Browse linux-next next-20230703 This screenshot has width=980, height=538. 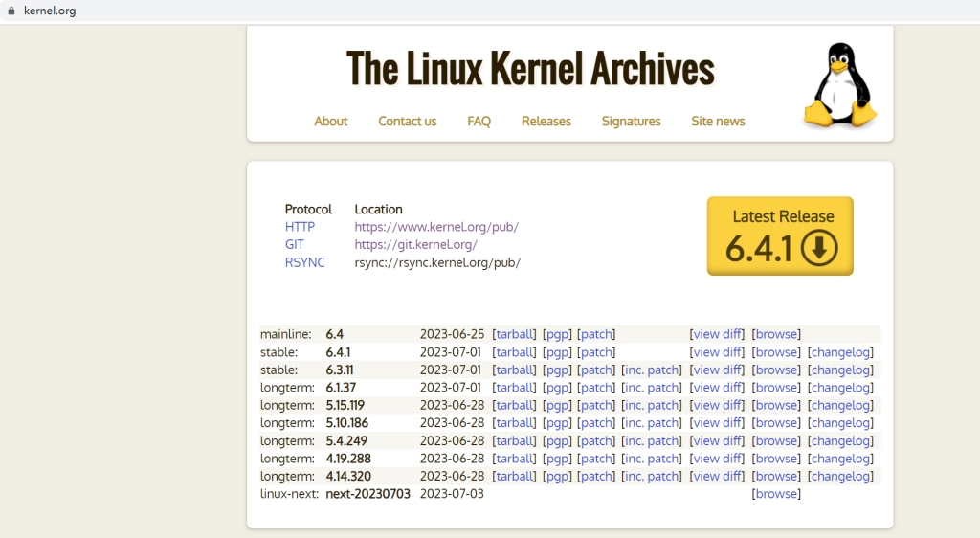pyautogui.click(x=776, y=494)
